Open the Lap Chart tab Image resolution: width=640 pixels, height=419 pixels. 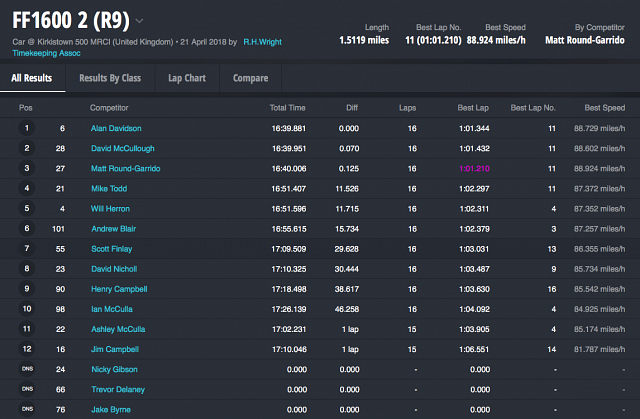tap(187, 78)
